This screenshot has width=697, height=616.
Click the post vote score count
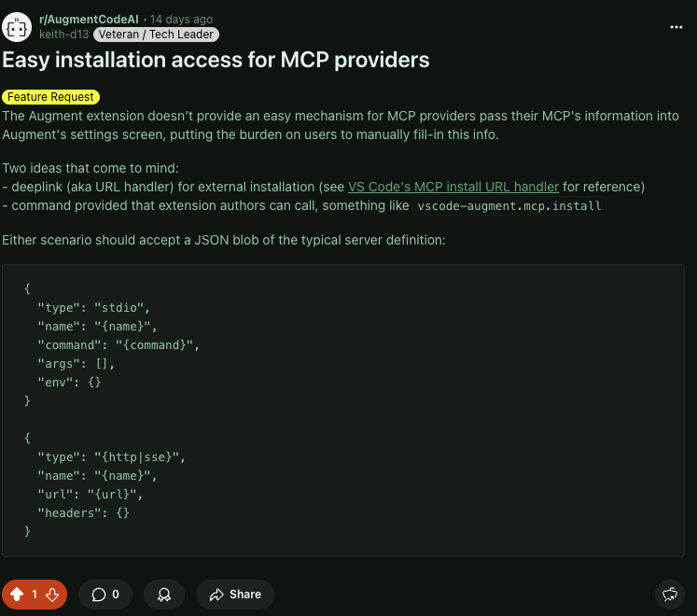coord(35,595)
